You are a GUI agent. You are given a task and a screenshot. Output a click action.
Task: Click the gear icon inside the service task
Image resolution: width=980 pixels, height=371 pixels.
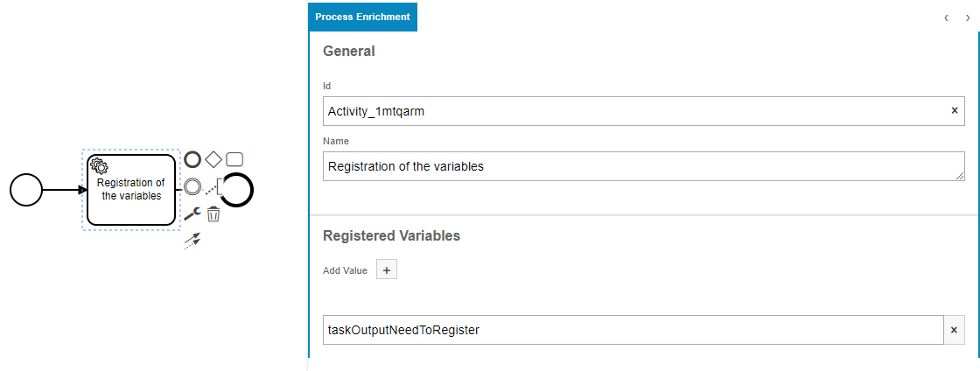coord(100,166)
